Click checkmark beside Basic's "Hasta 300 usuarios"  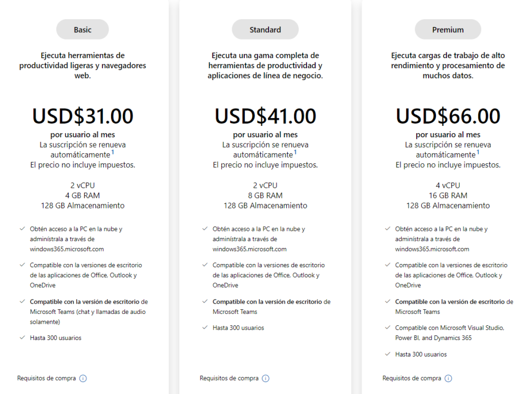(x=22, y=338)
